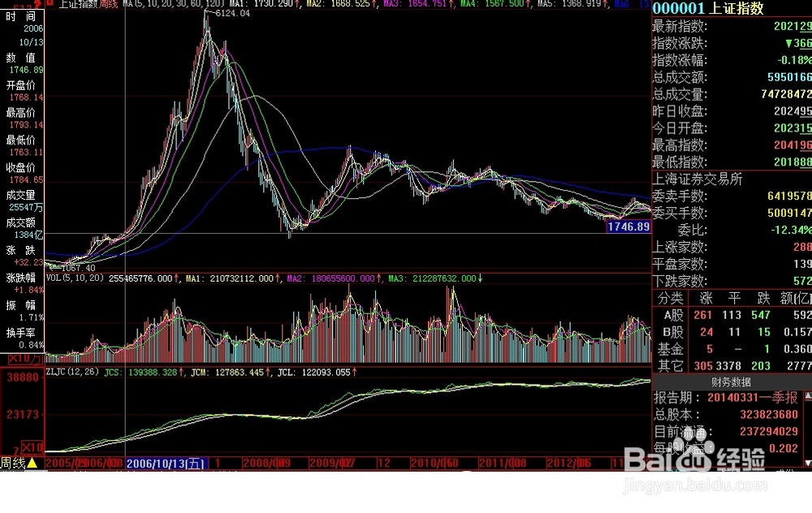Click the X10万 volume scale label

pos(24,358)
